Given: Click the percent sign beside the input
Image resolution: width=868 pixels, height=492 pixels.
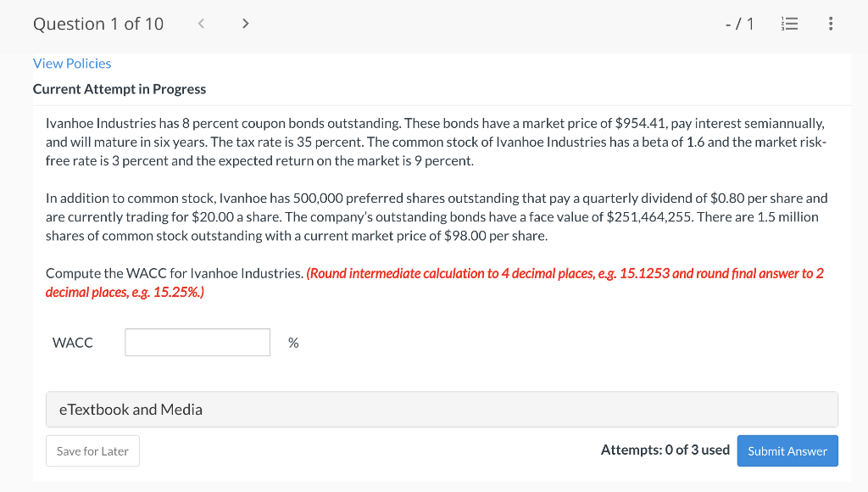Looking at the screenshot, I should 293,343.
